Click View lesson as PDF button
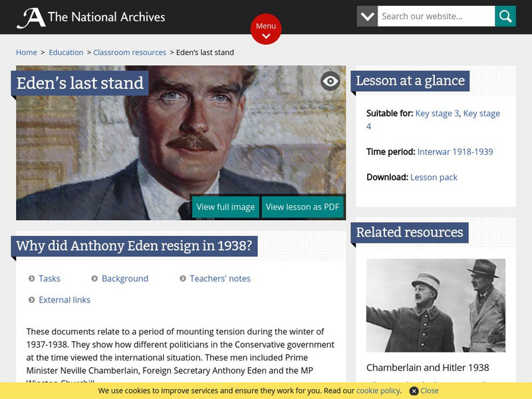The image size is (532, 399). click(303, 207)
